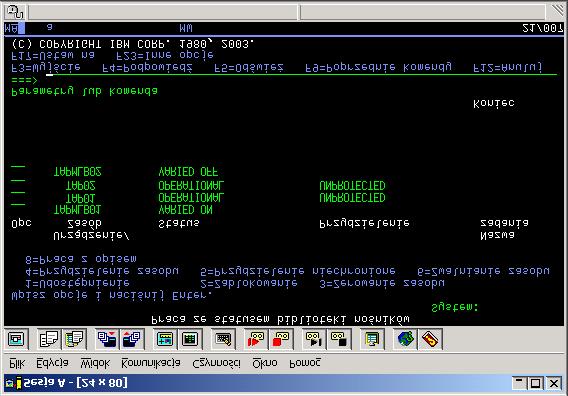Click the F17=Ustaw na function key label
568x396 pixels.
(x=53, y=55)
